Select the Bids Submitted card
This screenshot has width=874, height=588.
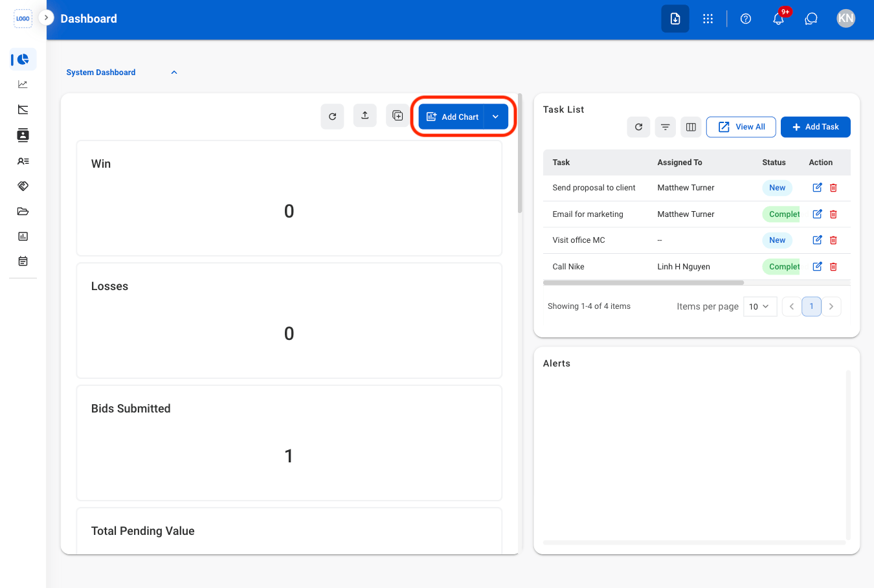pos(289,443)
